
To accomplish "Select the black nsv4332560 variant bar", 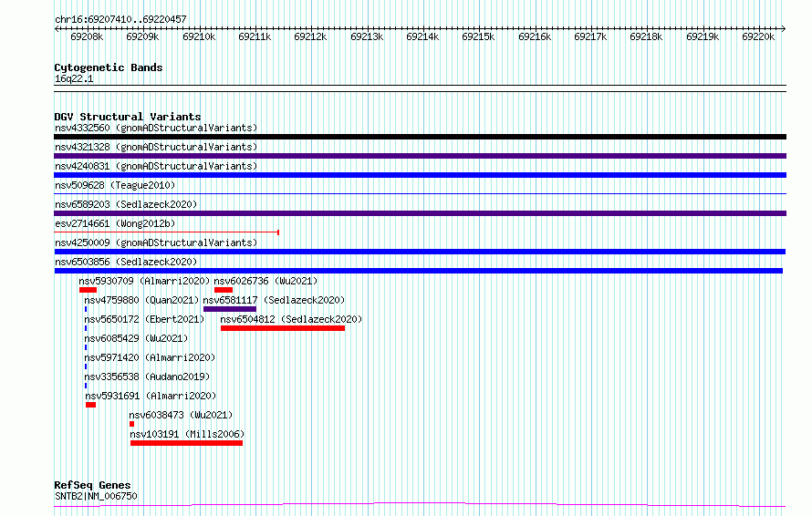I will coord(420,137).
